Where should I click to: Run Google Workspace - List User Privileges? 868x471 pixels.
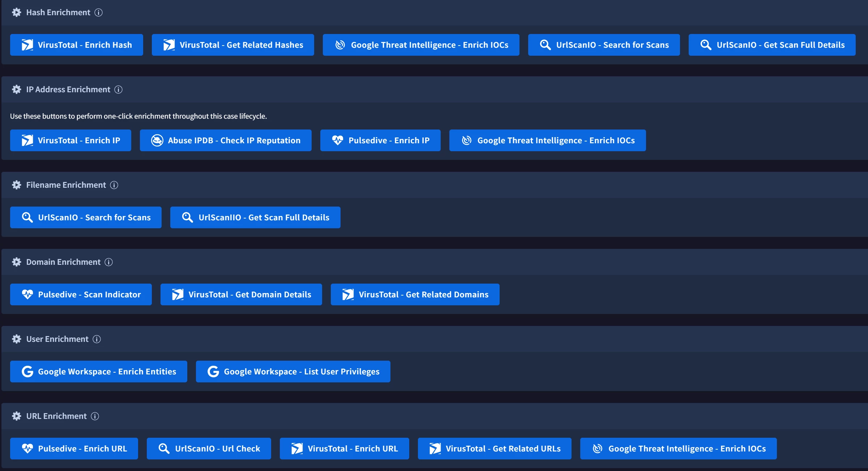[293, 372]
